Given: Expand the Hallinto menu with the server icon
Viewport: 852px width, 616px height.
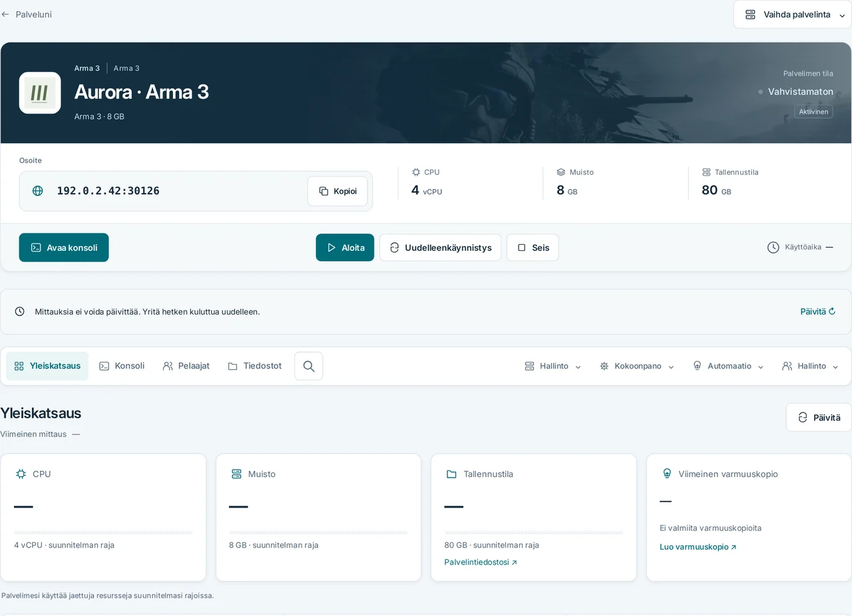Looking at the screenshot, I should [x=553, y=366].
